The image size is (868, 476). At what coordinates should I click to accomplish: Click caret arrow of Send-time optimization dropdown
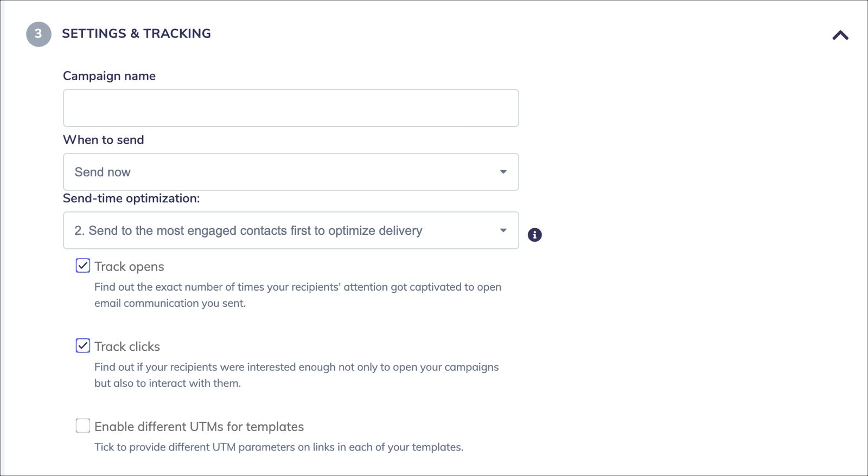click(503, 230)
